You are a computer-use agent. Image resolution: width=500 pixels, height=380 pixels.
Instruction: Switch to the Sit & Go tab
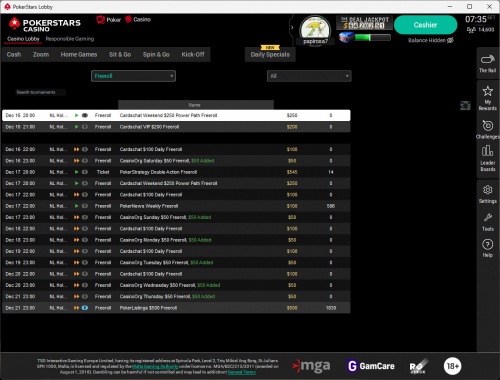coord(120,54)
